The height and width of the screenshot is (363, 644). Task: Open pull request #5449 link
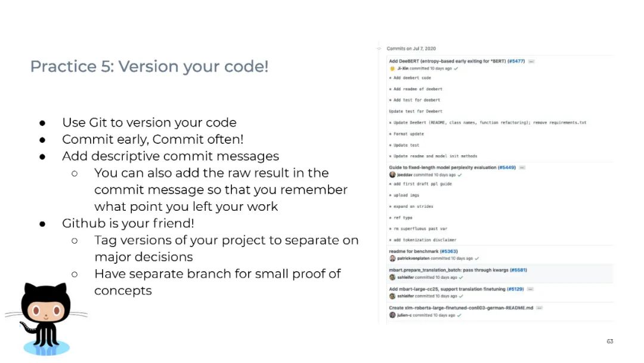(x=507, y=168)
